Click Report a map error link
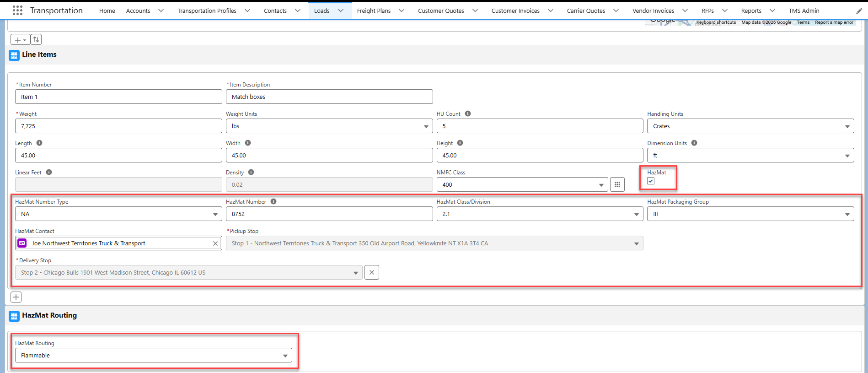 pos(834,22)
